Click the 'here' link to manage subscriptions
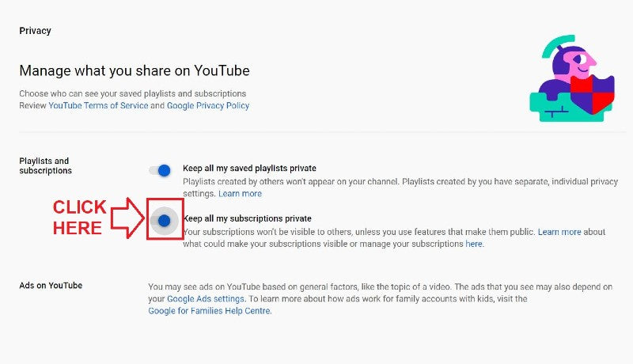The height and width of the screenshot is (364, 633). (473, 245)
